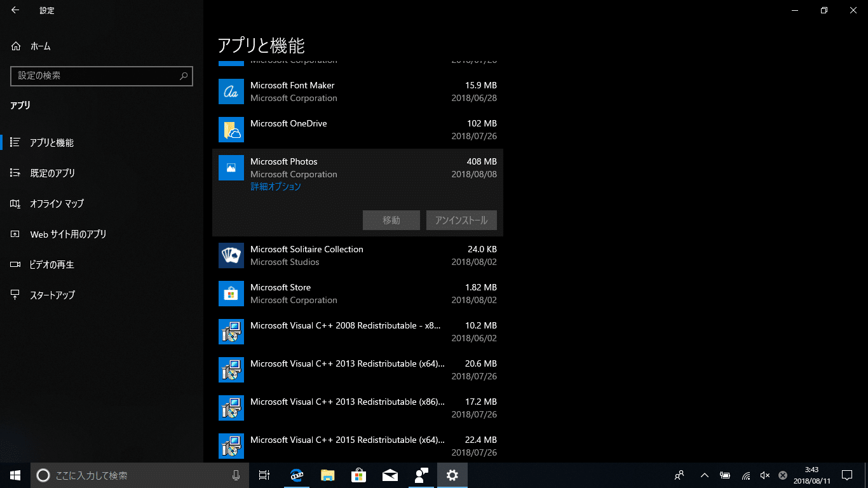Open the Action Center notifications icon
The image size is (868, 488).
[x=847, y=475]
